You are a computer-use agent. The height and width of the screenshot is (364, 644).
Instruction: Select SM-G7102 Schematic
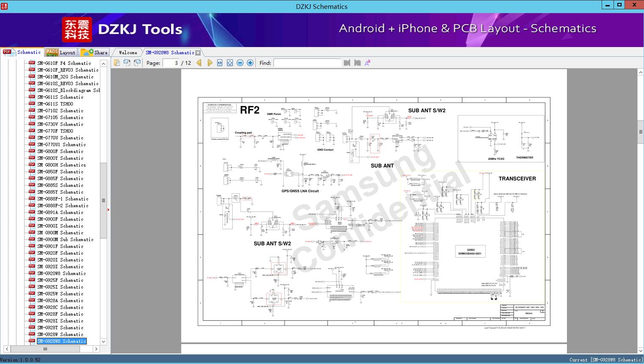pyautogui.click(x=60, y=111)
